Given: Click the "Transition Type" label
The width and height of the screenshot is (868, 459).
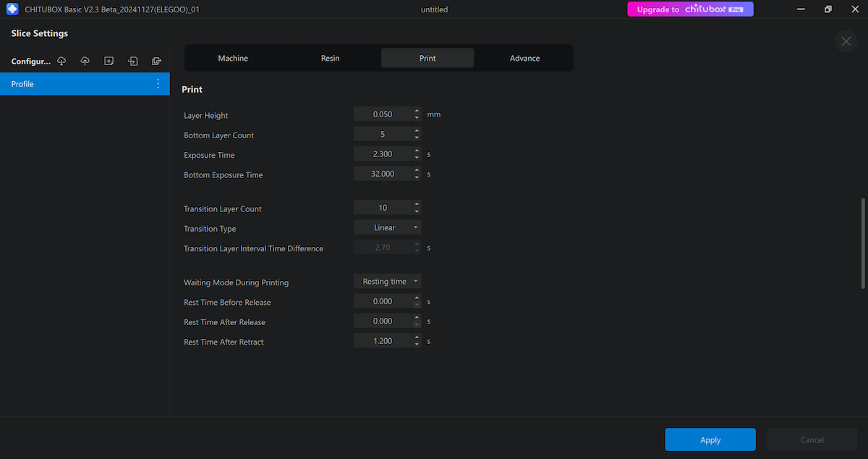Looking at the screenshot, I should (x=210, y=229).
